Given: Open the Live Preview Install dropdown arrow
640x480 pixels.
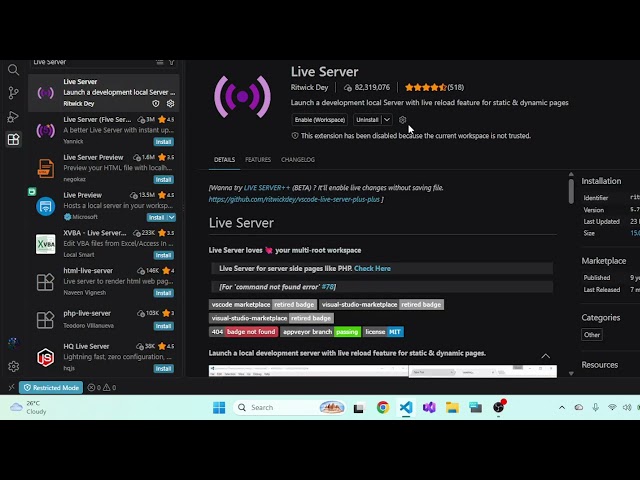Looking at the screenshot, I should tap(171, 217).
